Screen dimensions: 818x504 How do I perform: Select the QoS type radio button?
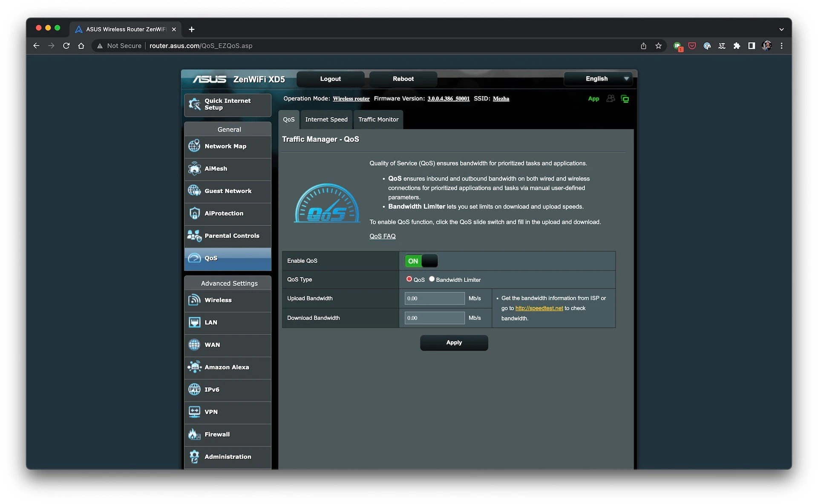pos(409,279)
